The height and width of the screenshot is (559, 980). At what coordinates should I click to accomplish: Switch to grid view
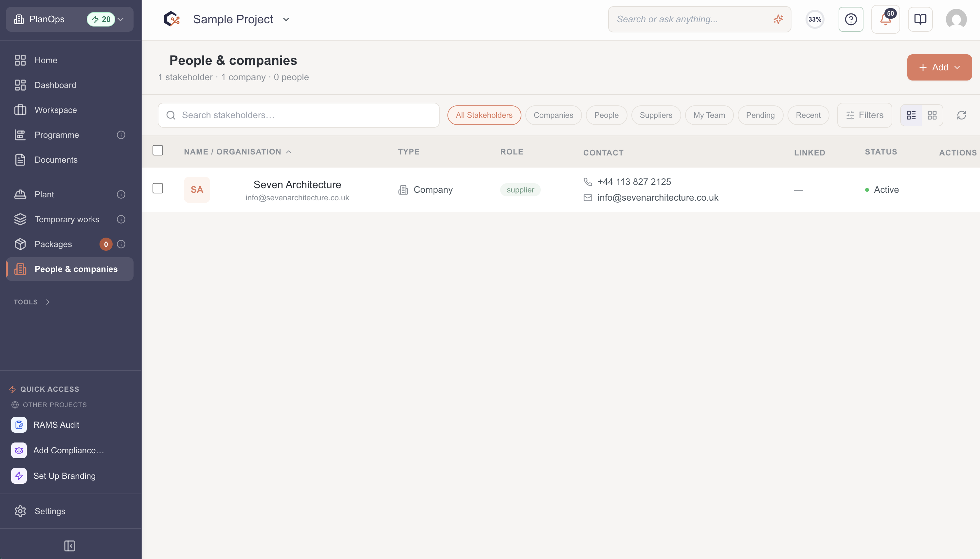pyautogui.click(x=932, y=115)
